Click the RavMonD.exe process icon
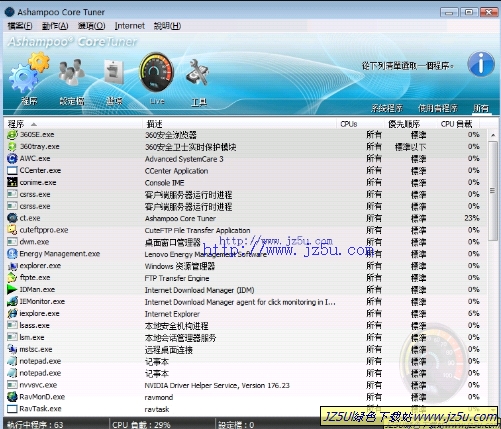 click(12, 397)
